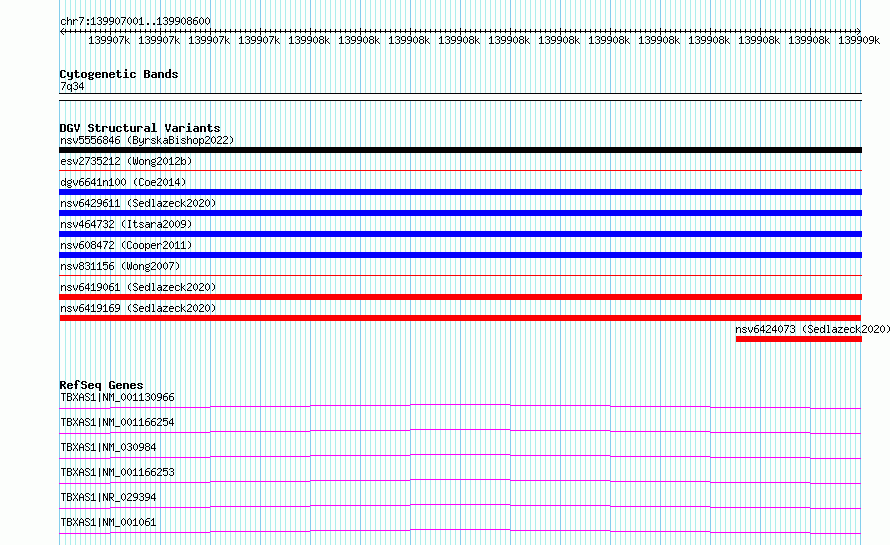The width and height of the screenshot is (890, 545).
Task: Select the blue bar under nsv6429611
Action: tap(460, 213)
